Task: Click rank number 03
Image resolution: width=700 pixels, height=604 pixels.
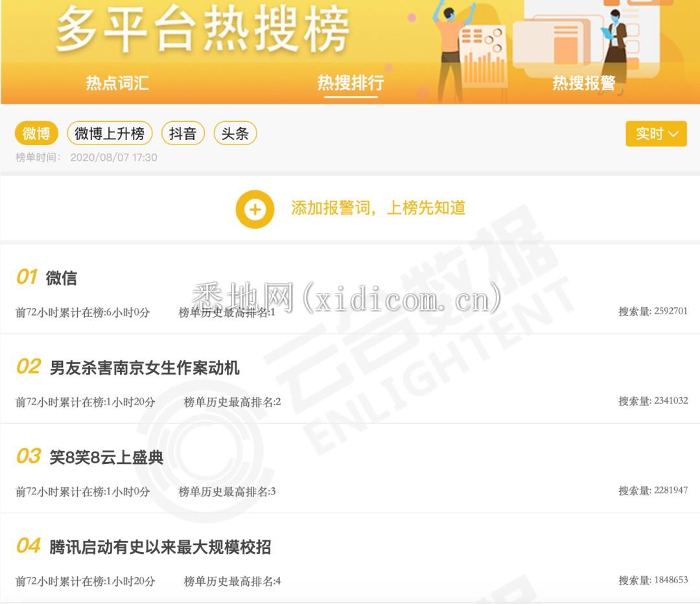Action: pos(29,456)
